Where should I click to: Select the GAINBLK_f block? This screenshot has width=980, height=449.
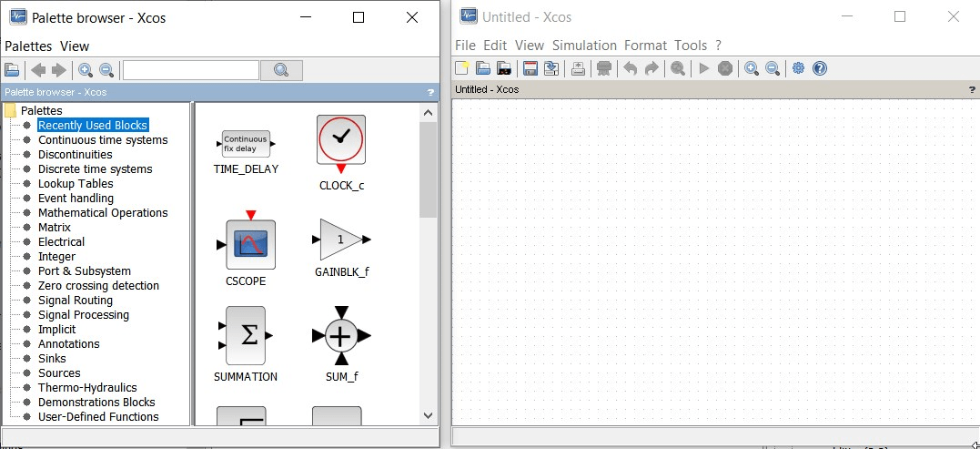point(341,249)
